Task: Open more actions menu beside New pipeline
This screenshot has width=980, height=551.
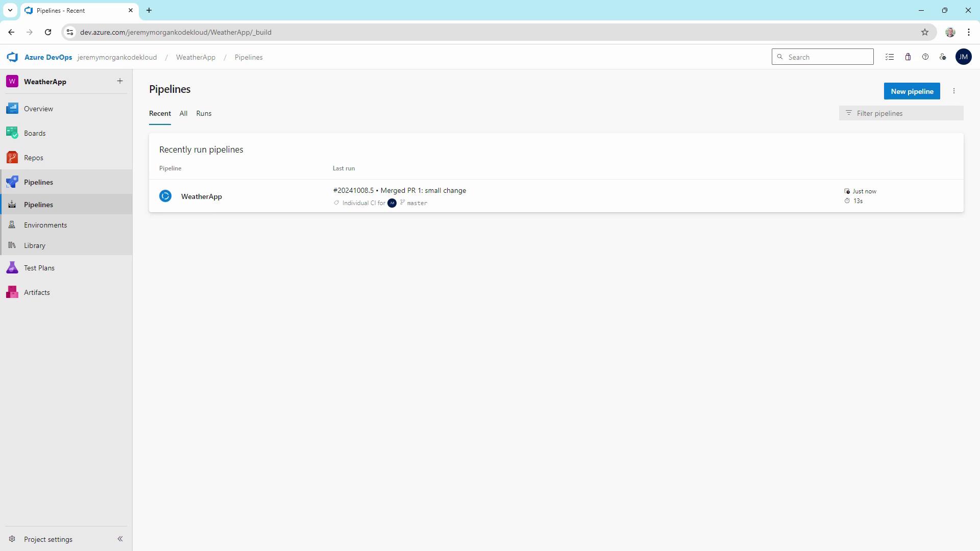Action: [954, 91]
